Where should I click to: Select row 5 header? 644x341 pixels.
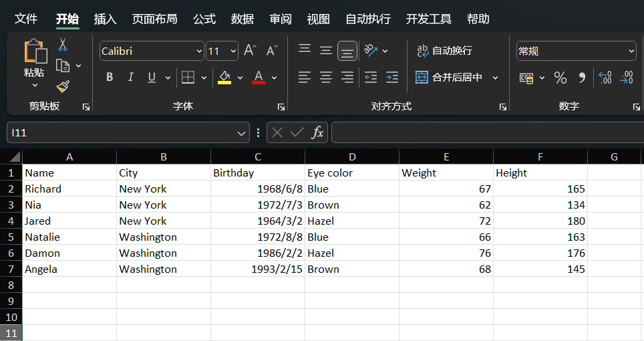[11, 237]
